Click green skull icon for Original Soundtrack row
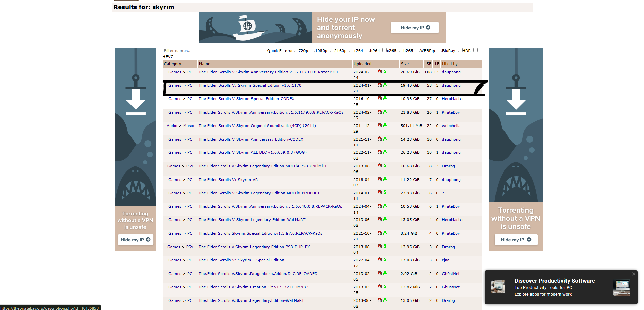The width and height of the screenshot is (644, 310). [385, 125]
